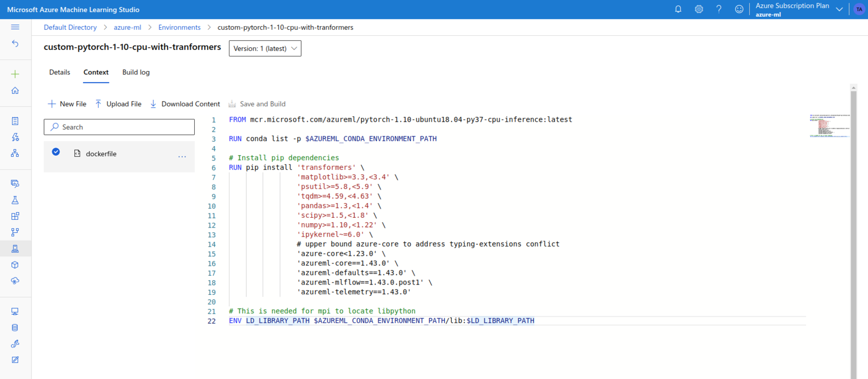Click Download Content button
Viewport: 868px width, 379px height.
click(x=185, y=104)
